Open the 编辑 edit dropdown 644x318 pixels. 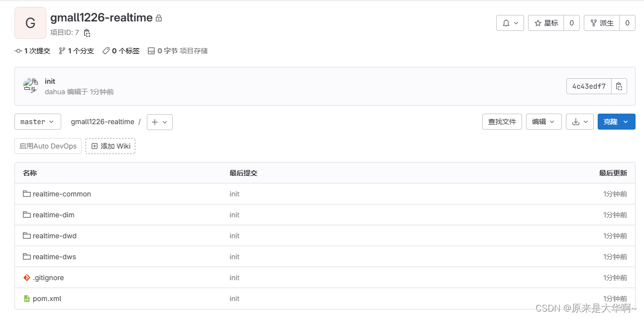[x=543, y=121]
